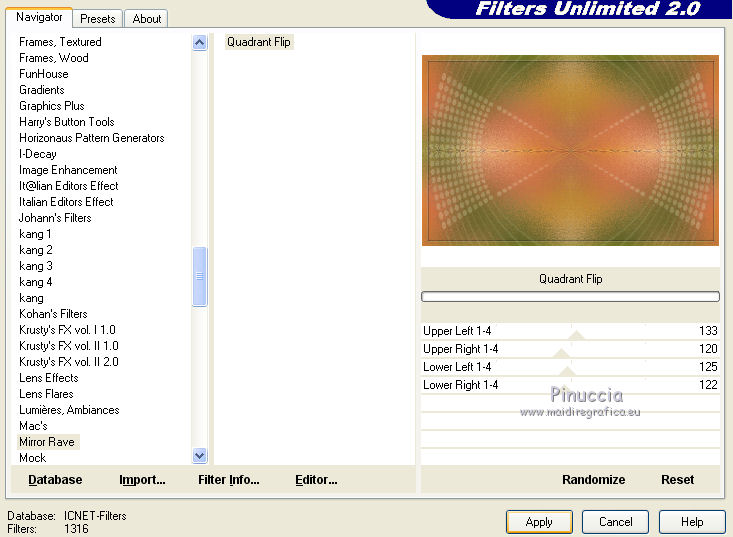The height and width of the screenshot is (537, 733).
Task: Select Lens Effects category
Action: [x=49, y=378]
